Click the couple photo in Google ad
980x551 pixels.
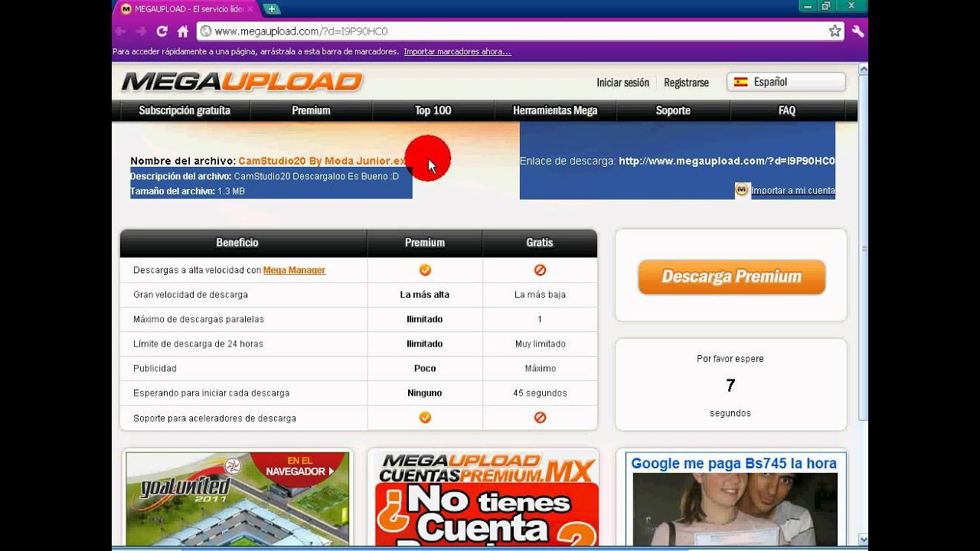coord(735,509)
